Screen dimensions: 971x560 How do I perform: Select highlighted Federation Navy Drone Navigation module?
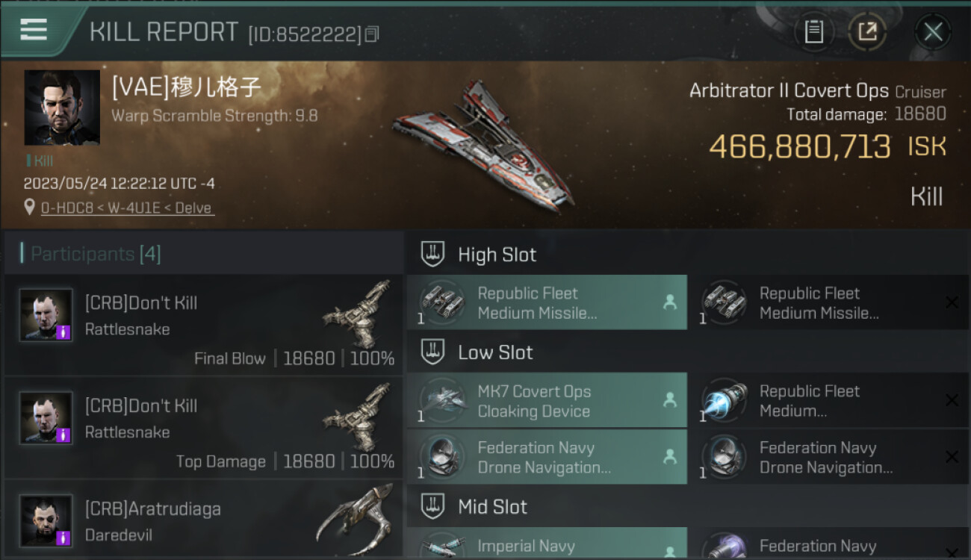click(x=547, y=457)
